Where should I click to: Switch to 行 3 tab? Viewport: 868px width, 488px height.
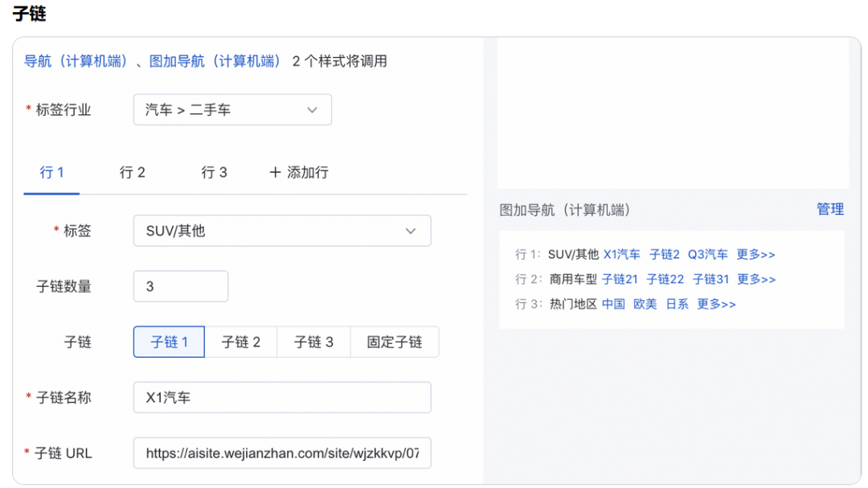coord(214,173)
